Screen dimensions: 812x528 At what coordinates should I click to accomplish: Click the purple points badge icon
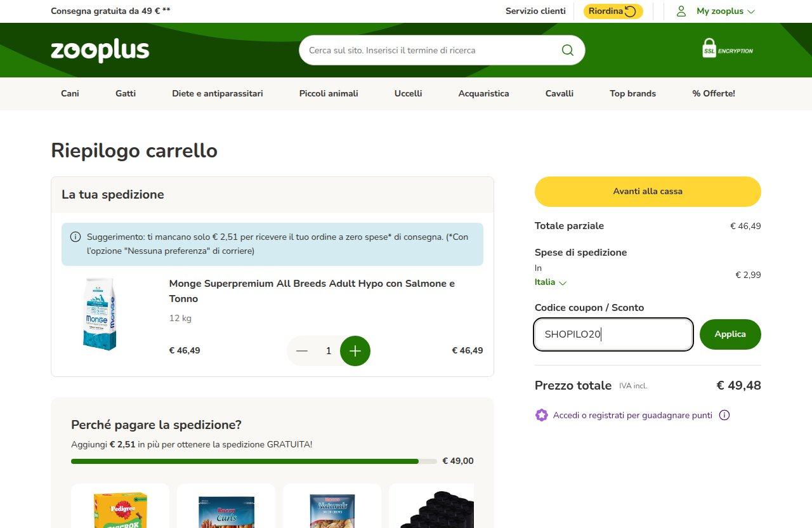541,415
